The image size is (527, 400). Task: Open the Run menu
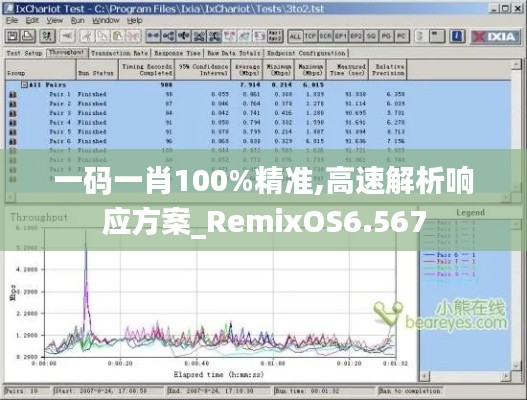(x=78, y=21)
